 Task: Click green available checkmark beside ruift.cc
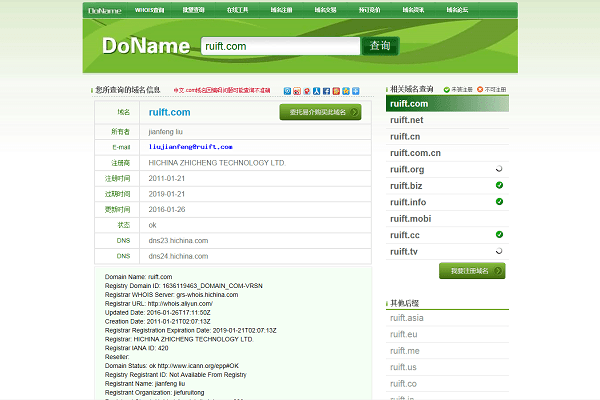click(x=499, y=234)
